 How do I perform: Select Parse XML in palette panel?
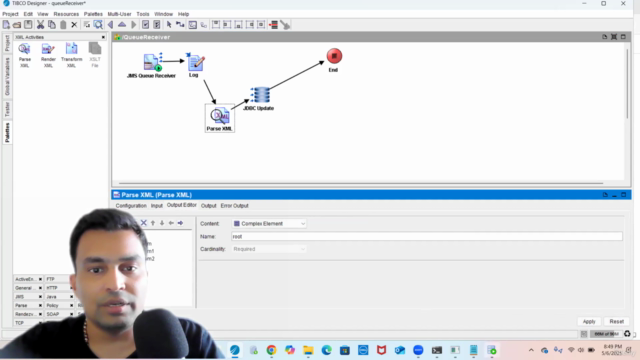(x=24, y=55)
